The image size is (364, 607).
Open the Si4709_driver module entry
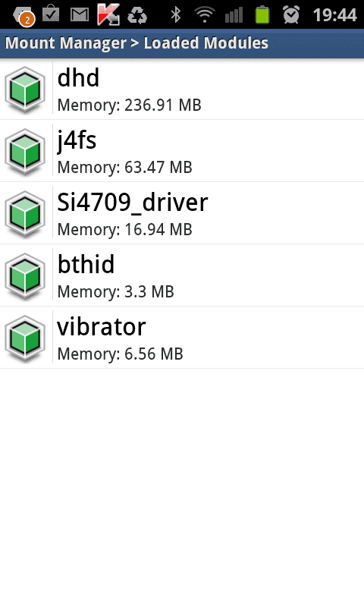pyautogui.click(x=182, y=214)
